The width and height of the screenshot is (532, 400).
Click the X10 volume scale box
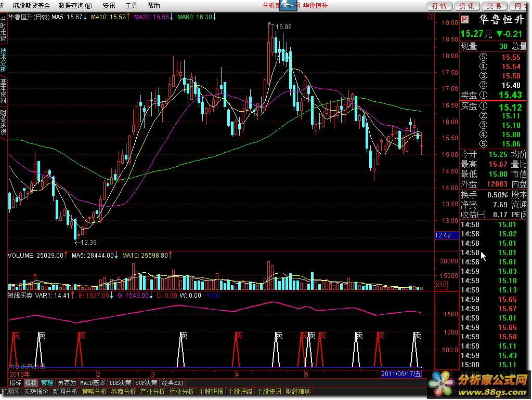click(x=441, y=285)
